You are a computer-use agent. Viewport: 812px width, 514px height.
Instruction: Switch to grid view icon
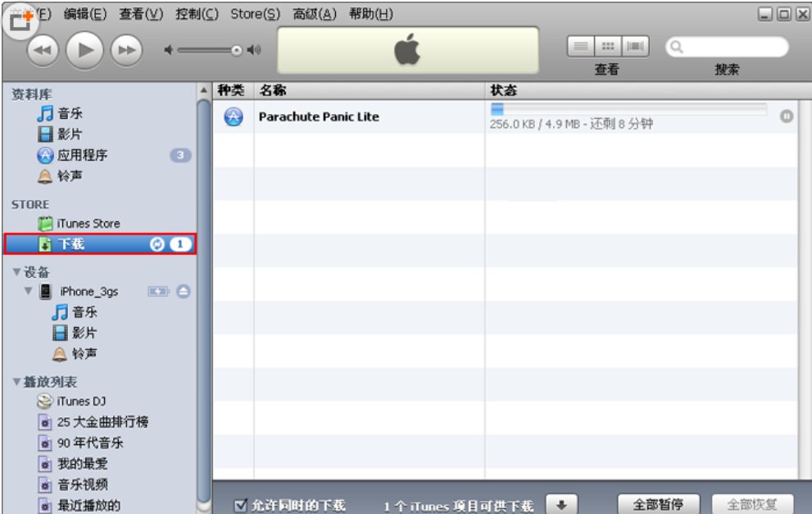pos(608,47)
